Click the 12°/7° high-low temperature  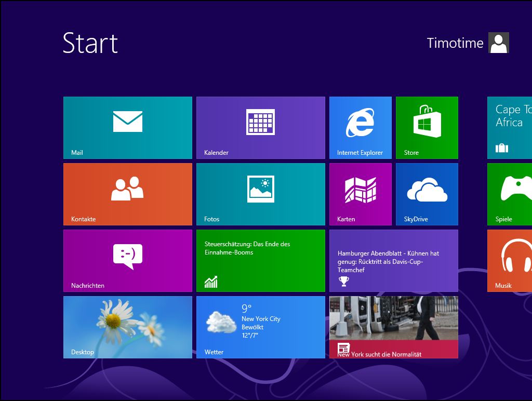click(x=250, y=335)
